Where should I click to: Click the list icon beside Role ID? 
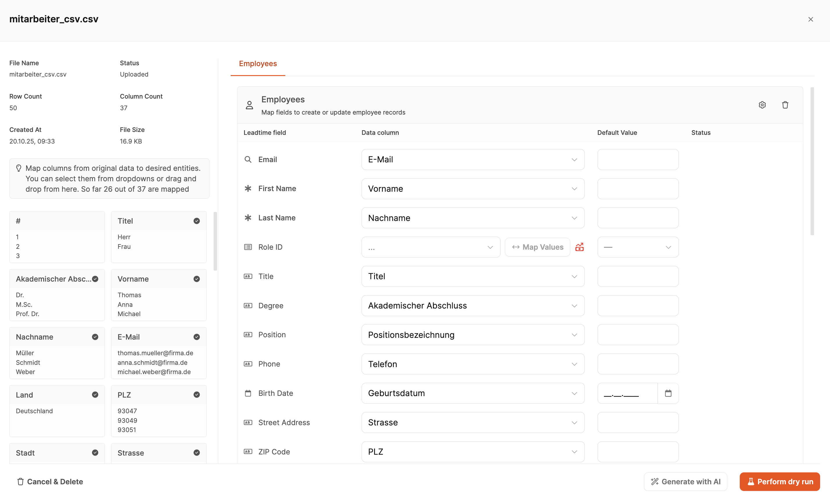point(248,247)
